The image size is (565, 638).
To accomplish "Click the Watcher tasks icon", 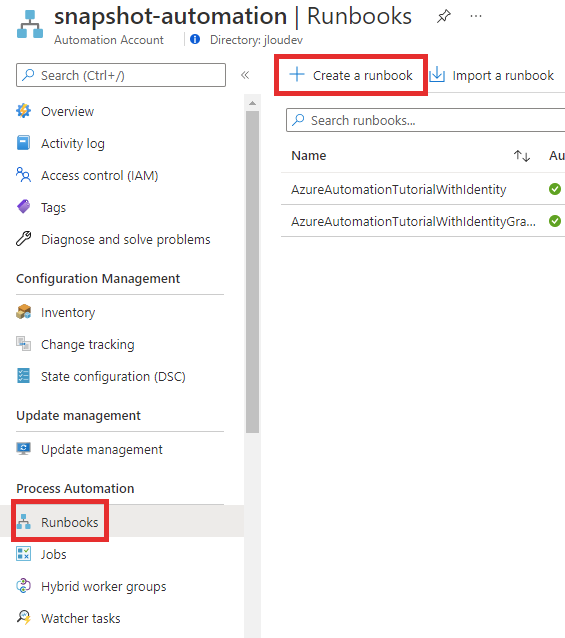I will pos(24,618).
